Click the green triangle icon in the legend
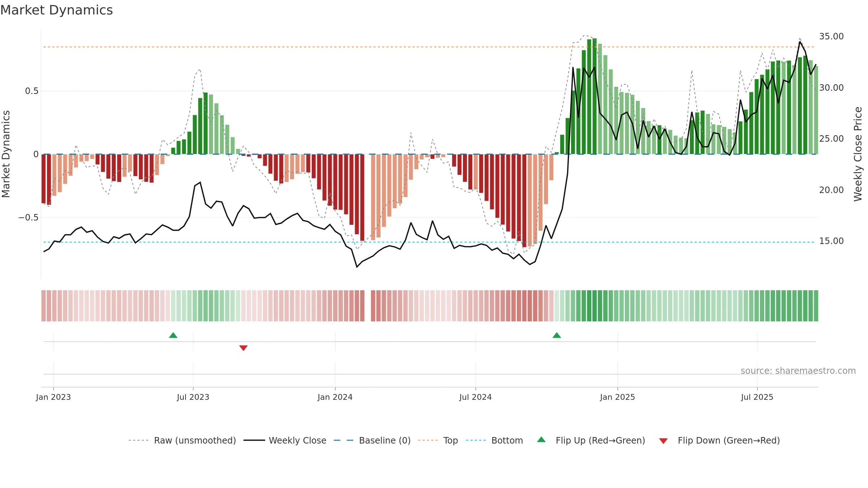The width and height of the screenshot is (868, 488). [x=541, y=440]
